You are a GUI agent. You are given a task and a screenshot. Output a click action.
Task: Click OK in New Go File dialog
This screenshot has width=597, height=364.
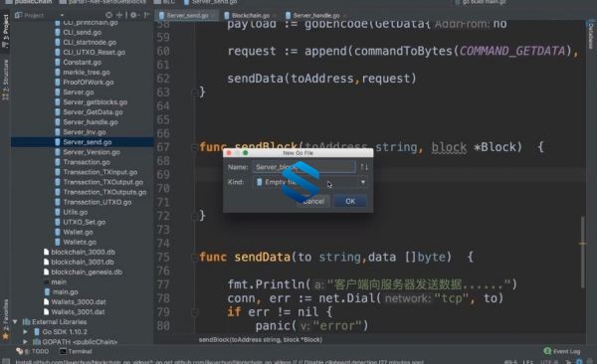pyautogui.click(x=350, y=201)
